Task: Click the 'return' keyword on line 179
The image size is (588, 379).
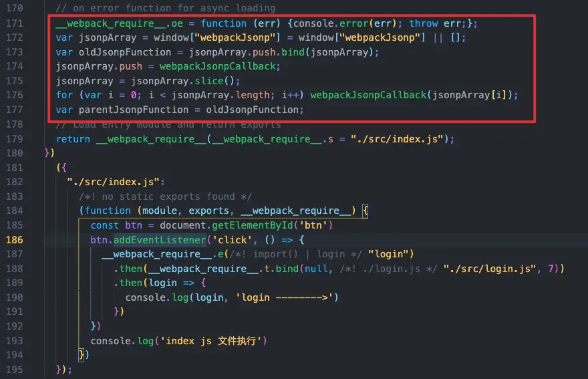Action: [73, 139]
